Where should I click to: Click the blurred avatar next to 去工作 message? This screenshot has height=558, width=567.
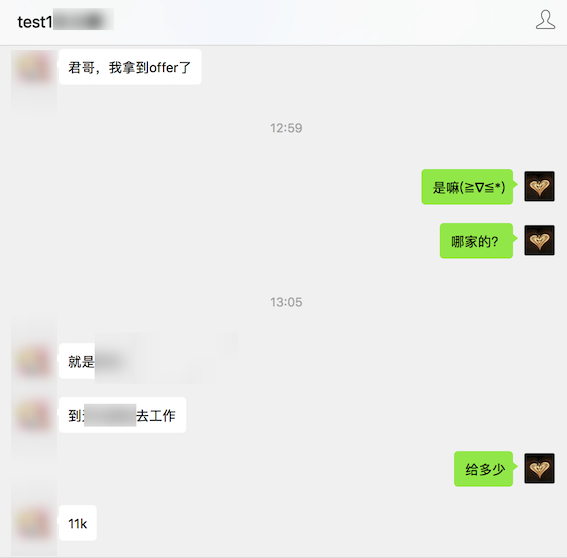tap(34, 415)
